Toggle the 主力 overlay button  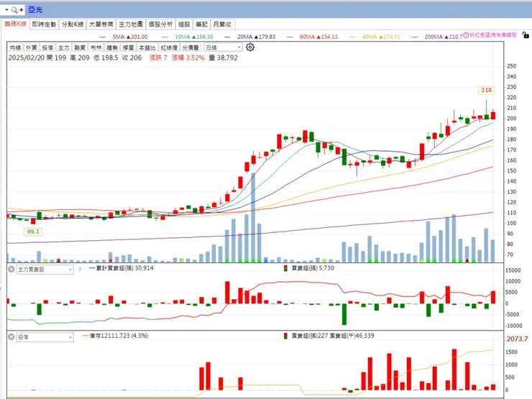coord(63,47)
